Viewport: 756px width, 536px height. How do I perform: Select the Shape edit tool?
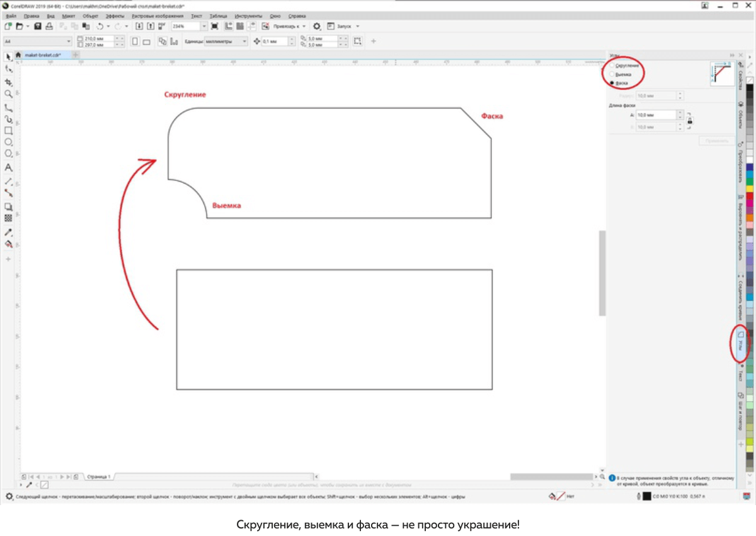tap(8, 69)
